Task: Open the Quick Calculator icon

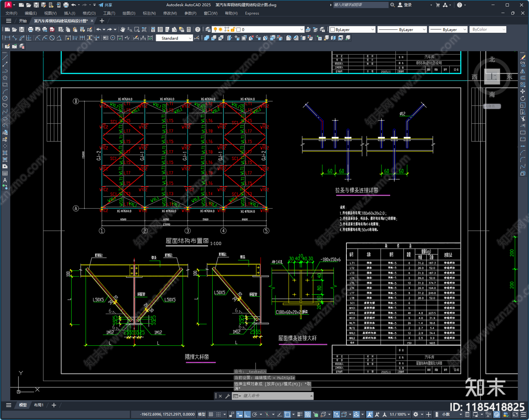Action: click(x=189, y=29)
